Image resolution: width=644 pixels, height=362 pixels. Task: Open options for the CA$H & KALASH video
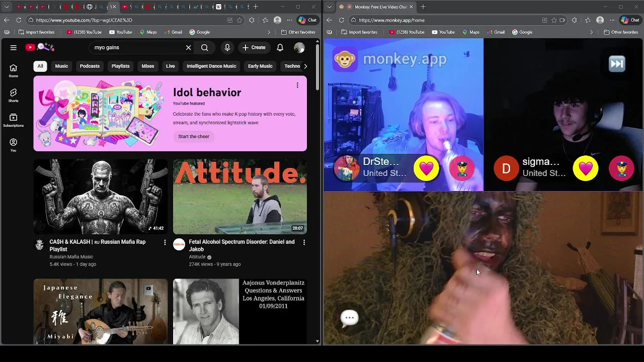(x=165, y=242)
